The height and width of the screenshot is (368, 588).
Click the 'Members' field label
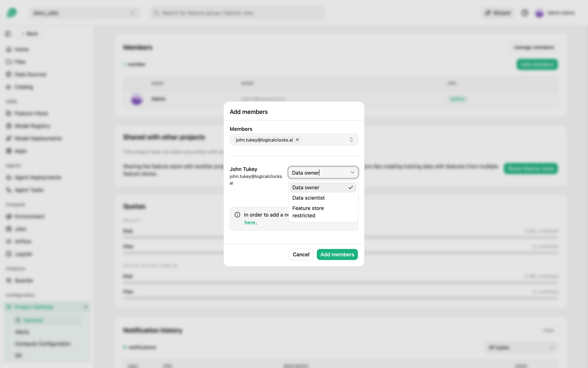pos(241,129)
